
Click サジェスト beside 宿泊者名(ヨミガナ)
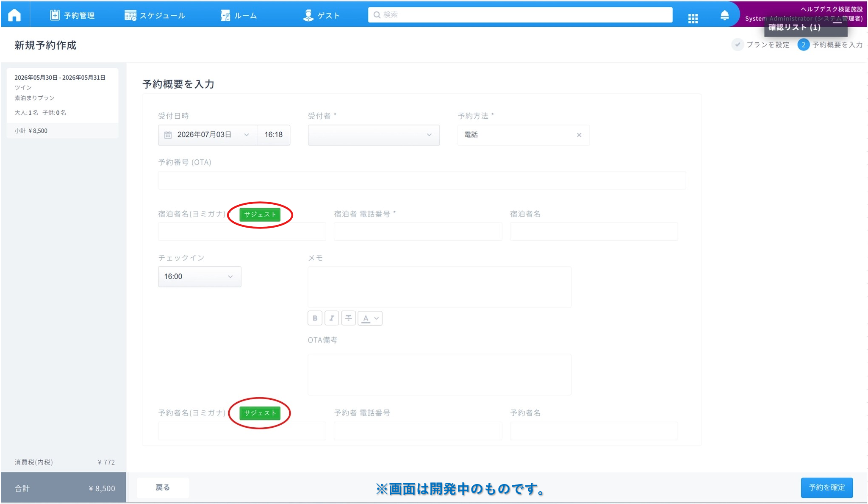coord(260,214)
